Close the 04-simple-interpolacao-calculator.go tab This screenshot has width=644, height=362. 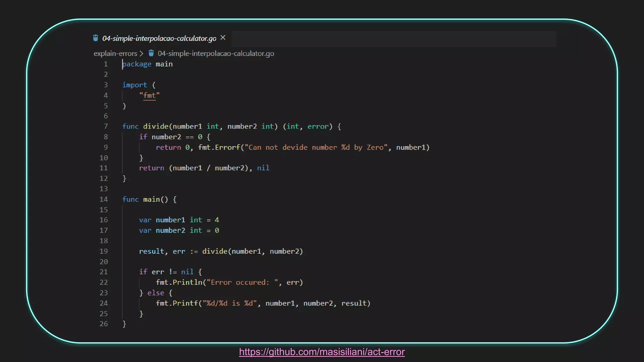(x=223, y=38)
